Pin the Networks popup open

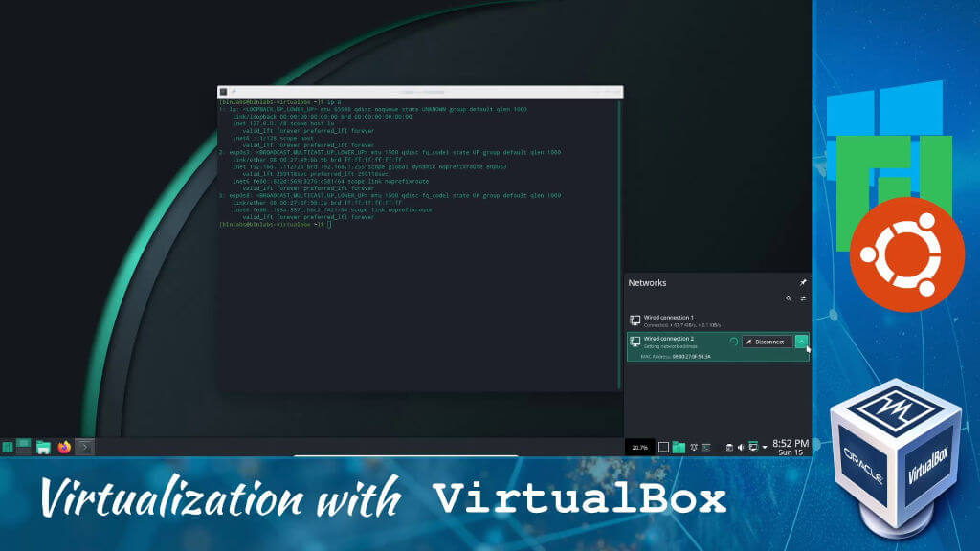tap(803, 283)
